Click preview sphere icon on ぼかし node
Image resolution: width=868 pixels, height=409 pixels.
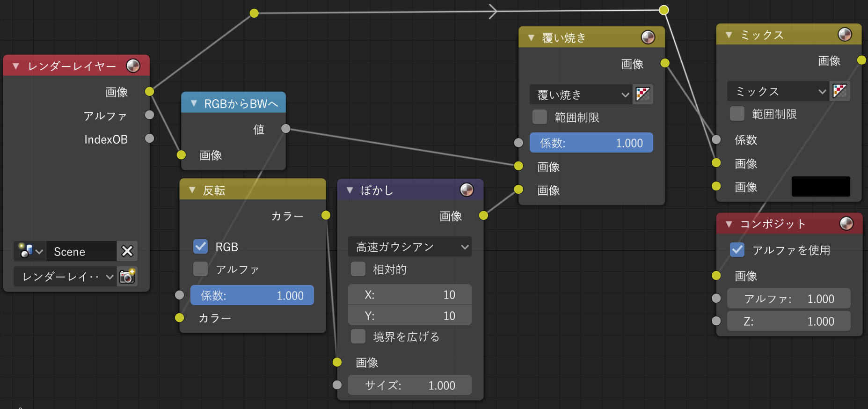[467, 190]
